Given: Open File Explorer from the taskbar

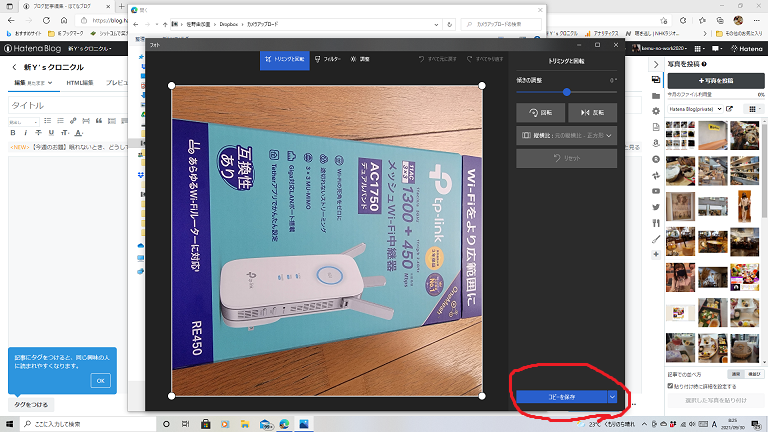Looking at the screenshot, I should pyautogui.click(x=244, y=424).
